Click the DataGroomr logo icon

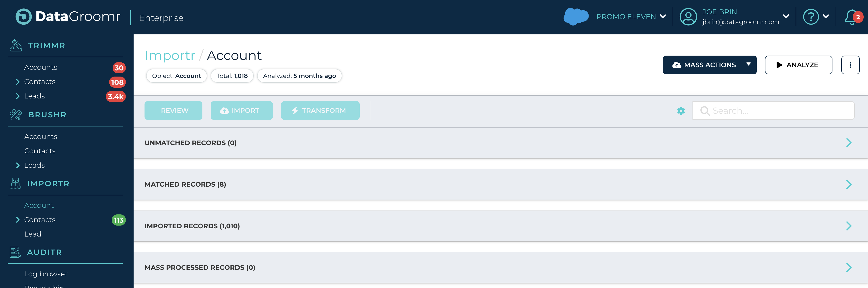point(23,16)
